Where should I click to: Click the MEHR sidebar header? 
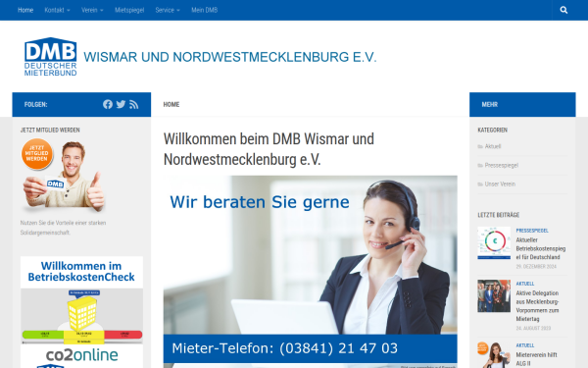click(522, 104)
